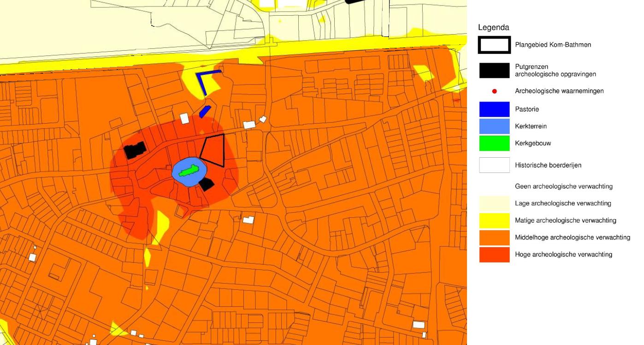Viewport: 644px width, 345px height.
Task: Click the 'Middelhoge archeologische verwachting' label
Action: coord(573,238)
